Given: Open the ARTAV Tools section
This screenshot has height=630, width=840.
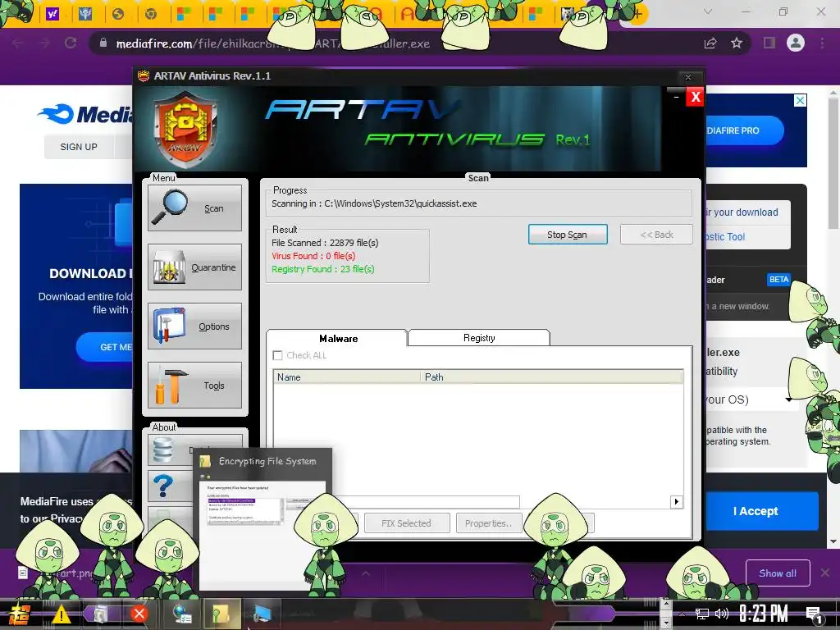Looking at the screenshot, I should [x=194, y=385].
